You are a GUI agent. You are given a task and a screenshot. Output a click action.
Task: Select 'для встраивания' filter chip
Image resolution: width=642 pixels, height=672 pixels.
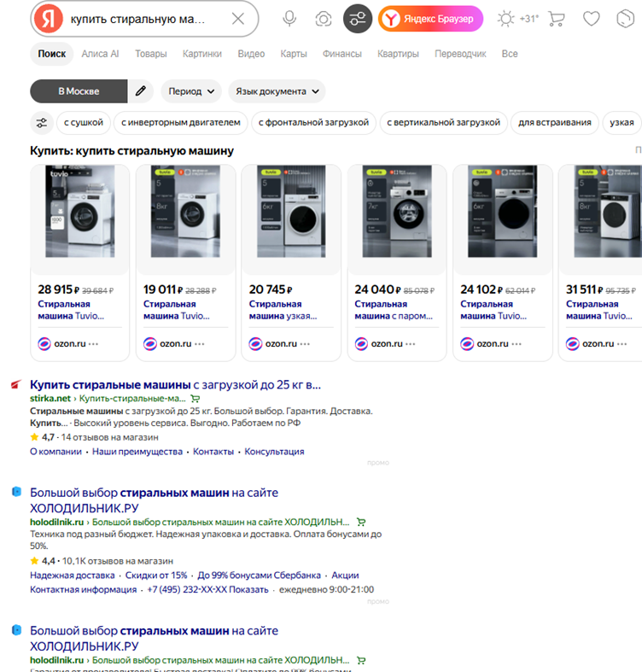pyautogui.click(x=555, y=123)
